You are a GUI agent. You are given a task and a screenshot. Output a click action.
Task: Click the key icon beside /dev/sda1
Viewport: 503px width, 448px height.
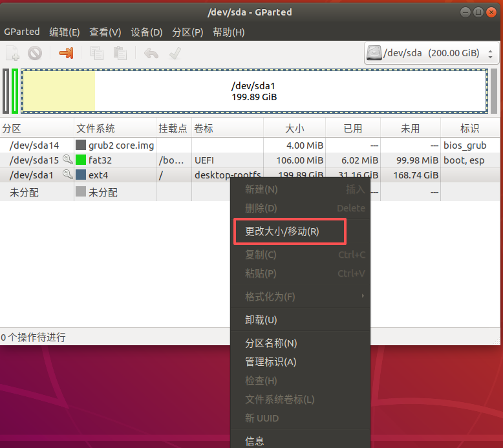(x=67, y=175)
